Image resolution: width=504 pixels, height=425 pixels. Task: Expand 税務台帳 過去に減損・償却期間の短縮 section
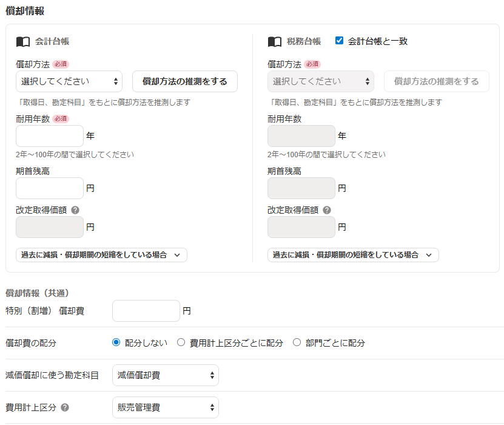[353, 255]
